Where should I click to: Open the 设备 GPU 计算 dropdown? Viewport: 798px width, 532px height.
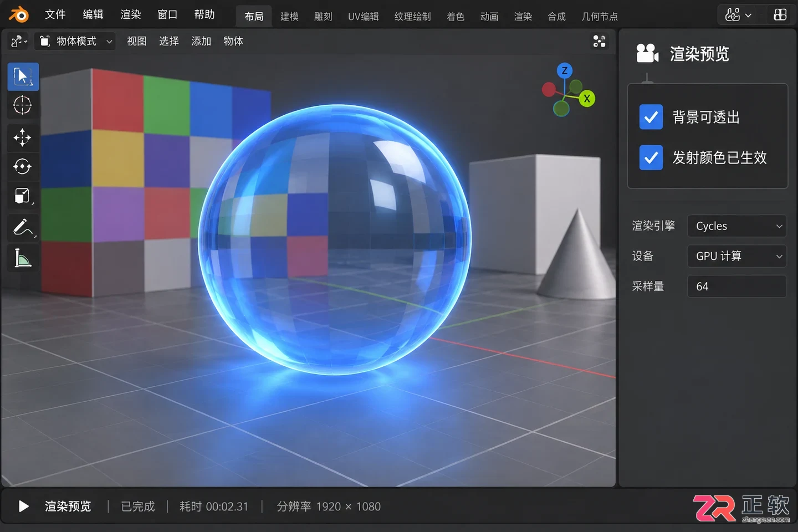(x=737, y=256)
